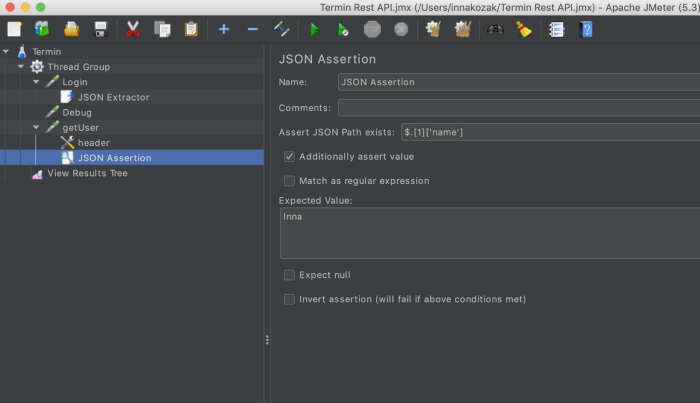Collapse the Termin tree node arrow
The height and width of the screenshot is (403, 700).
pos(6,52)
